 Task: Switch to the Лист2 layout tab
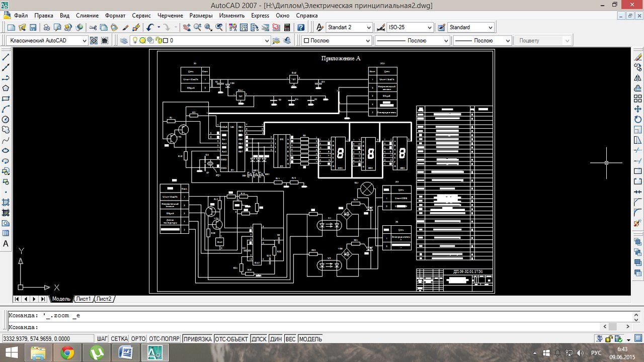pos(104,299)
